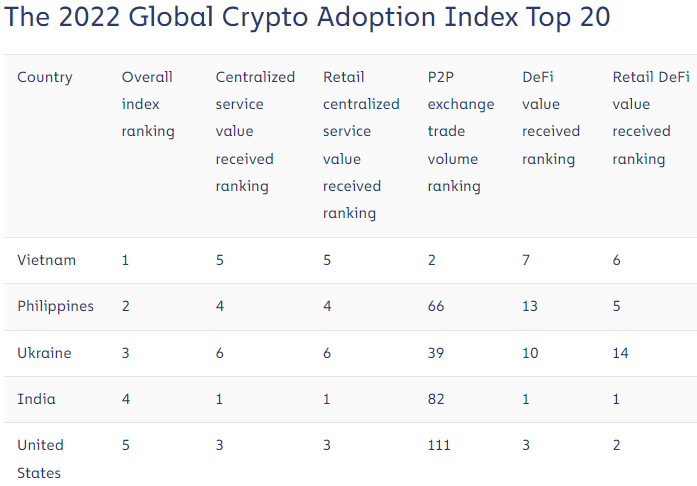Screen dimensions: 697x486
Task: Click Philippines DeFi ranking value 13
Action: point(530,306)
